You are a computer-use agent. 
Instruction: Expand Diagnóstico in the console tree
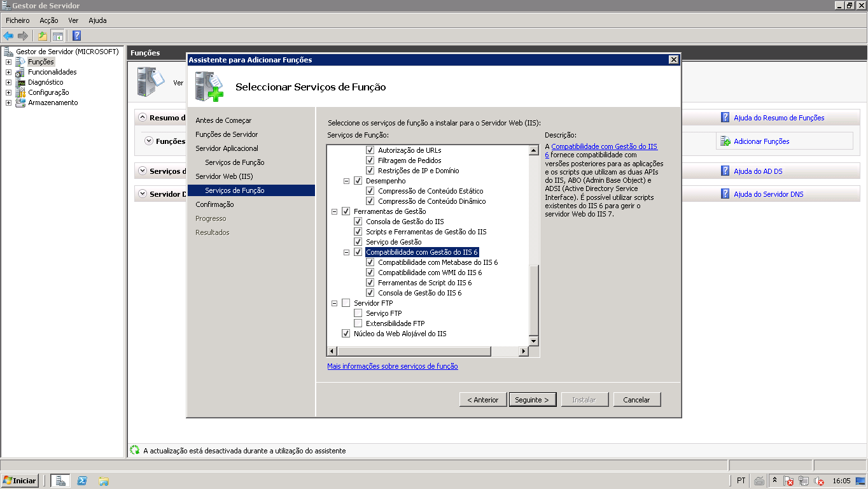pyautogui.click(x=8, y=82)
